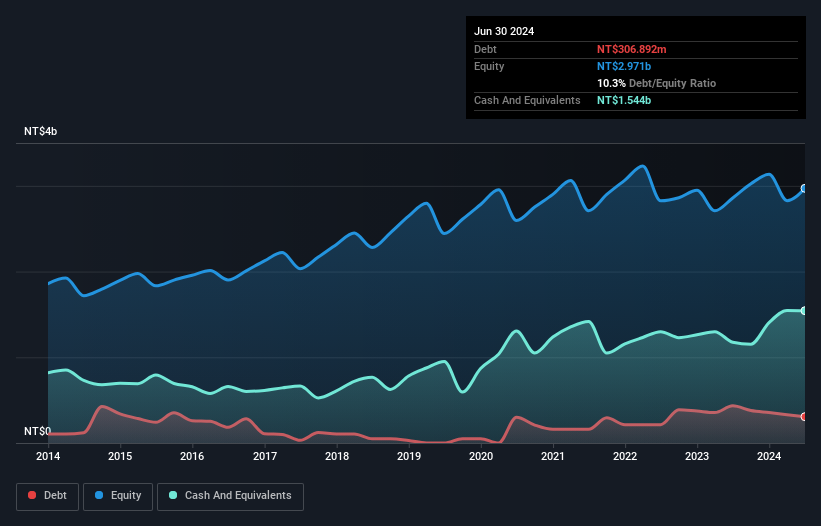Image resolution: width=821 pixels, height=526 pixels.
Task: Select the 2016 x-axis label
Action: pos(192,457)
